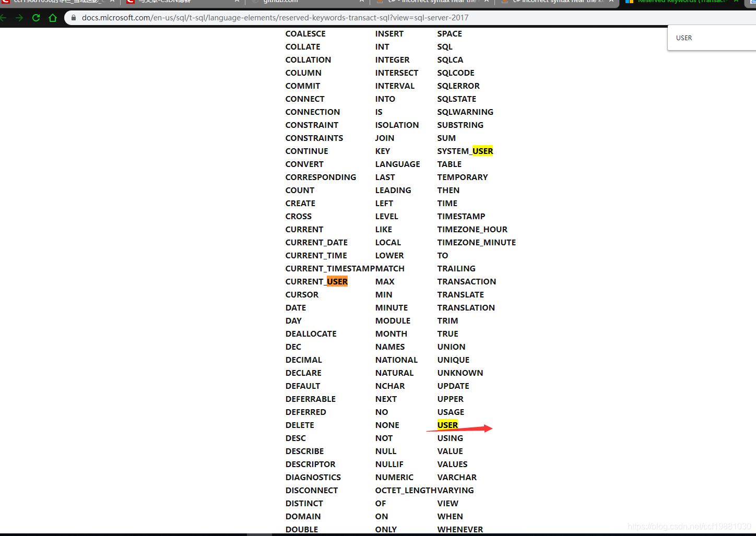
Task: Click the orange-highlighted CURRENT_USER keyword
Action: pos(316,282)
